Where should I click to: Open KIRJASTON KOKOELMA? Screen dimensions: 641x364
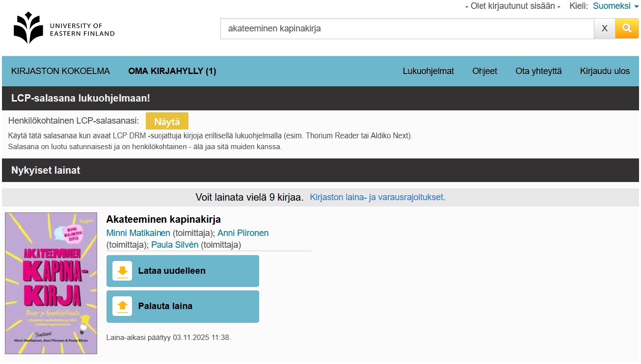(60, 71)
